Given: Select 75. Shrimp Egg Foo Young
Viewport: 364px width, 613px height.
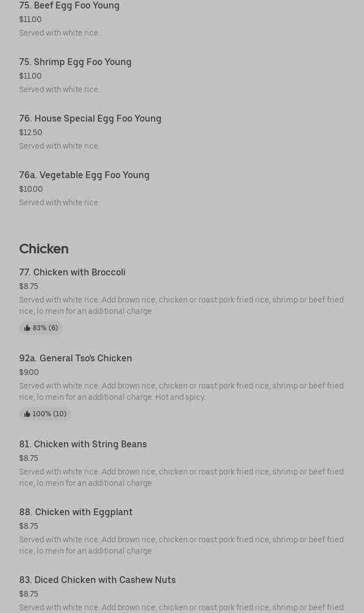Looking at the screenshot, I should pos(75,62).
